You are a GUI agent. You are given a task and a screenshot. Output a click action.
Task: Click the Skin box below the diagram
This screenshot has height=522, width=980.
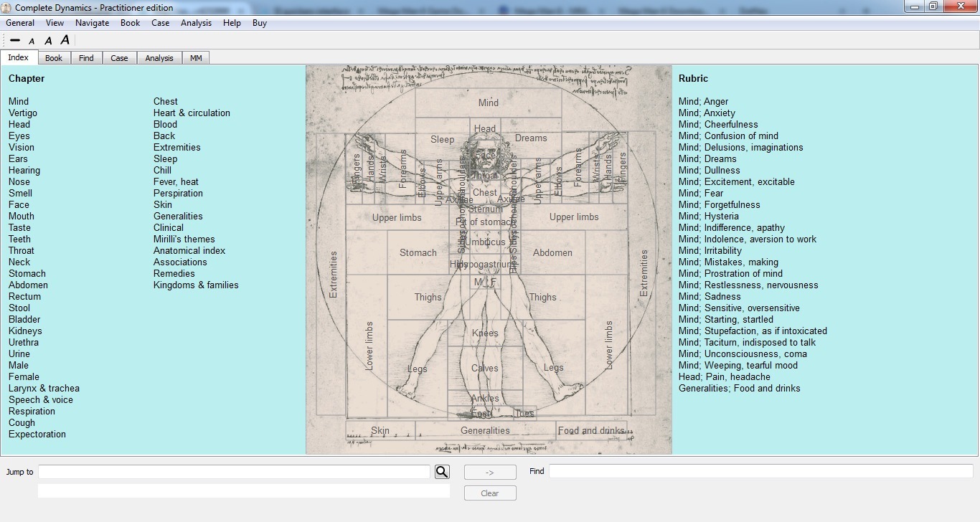[380, 430]
